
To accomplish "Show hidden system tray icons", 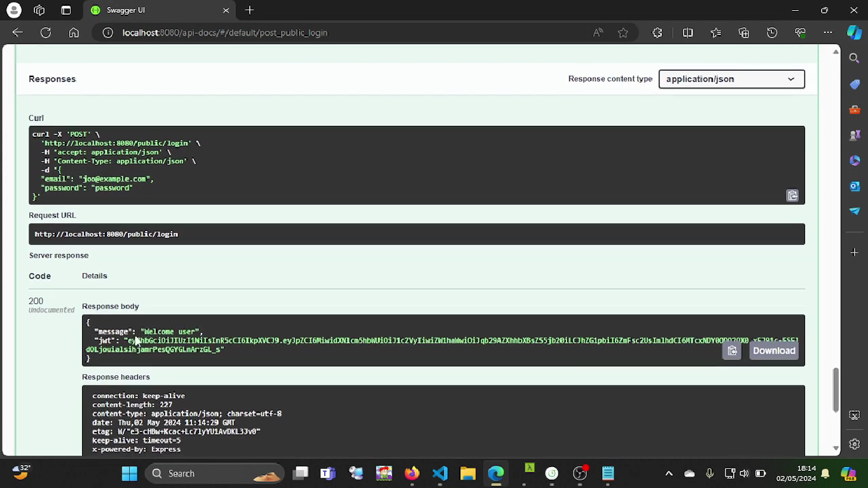I will [668, 473].
